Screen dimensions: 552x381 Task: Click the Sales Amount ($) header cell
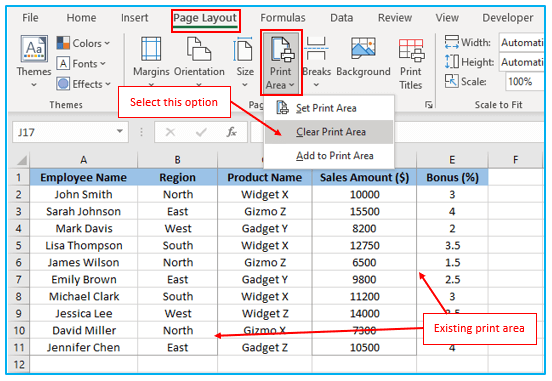coord(364,177)
